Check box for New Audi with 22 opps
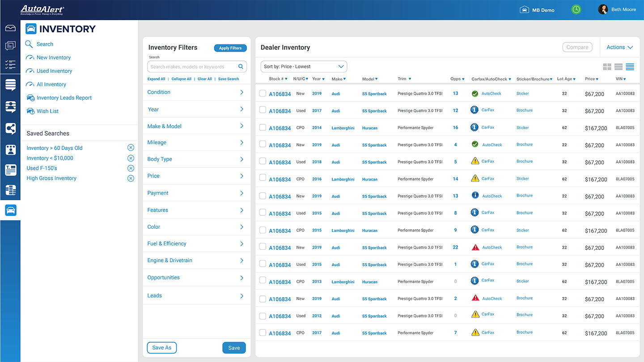Viewport: 644px width, 362px height. (263, 247)
